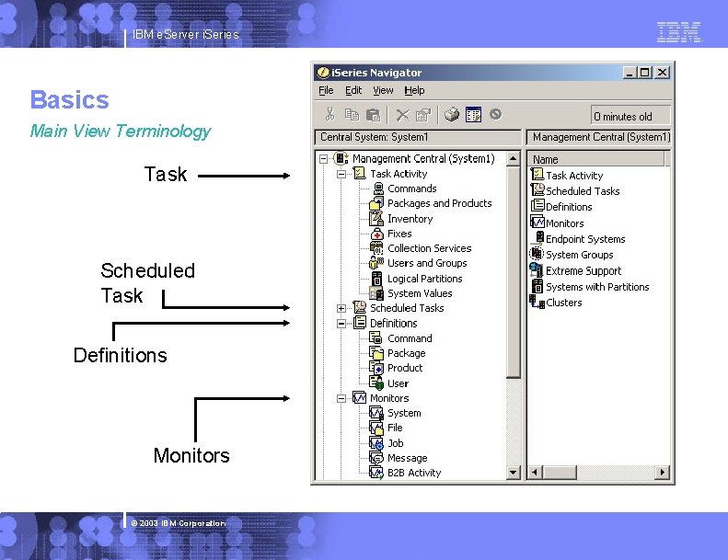Click the Systems with Partitions icon
Image resolution: width=728 pixels, height=560 pixels.
537,286
